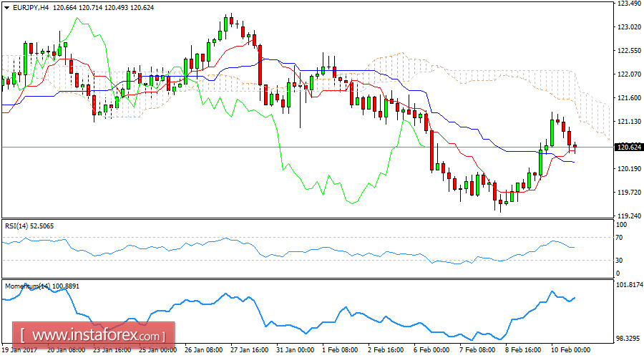This screenshot has width=644, height=358.
Task: Click the OHLC values 120.664 120.714 120.493 120.624
Action: [104, 7]
